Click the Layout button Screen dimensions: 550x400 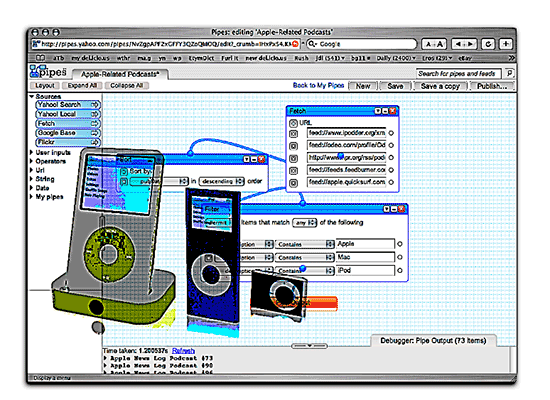[45, 86]
